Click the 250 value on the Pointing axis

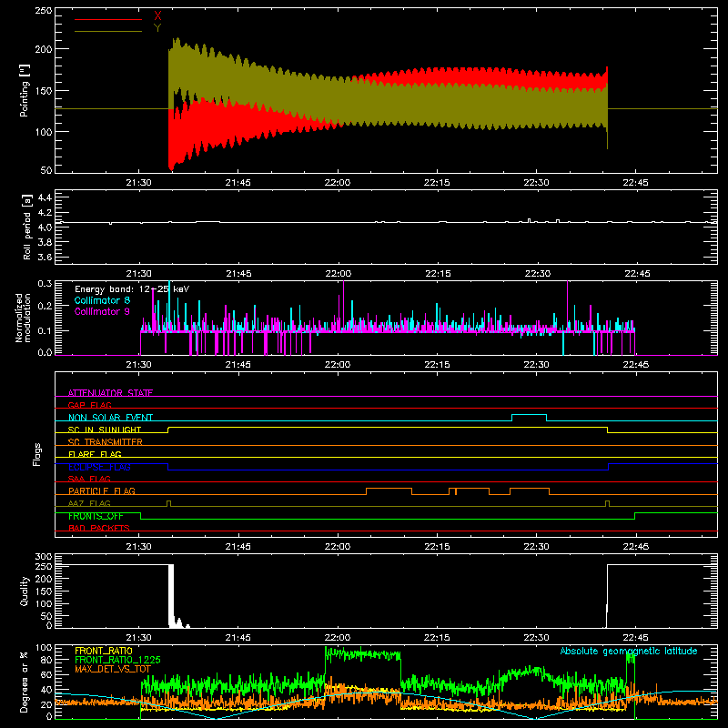pyautogui.click(x=43, y=10)
